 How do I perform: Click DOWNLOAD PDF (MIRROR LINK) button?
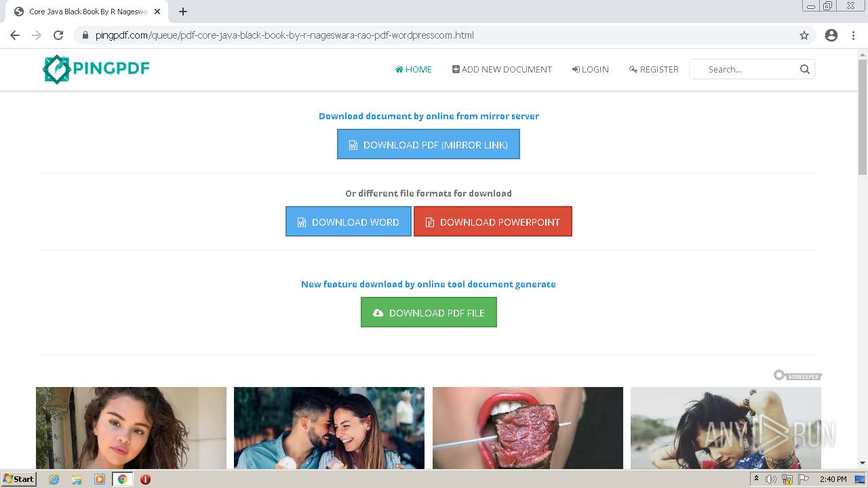pos(429,144)
